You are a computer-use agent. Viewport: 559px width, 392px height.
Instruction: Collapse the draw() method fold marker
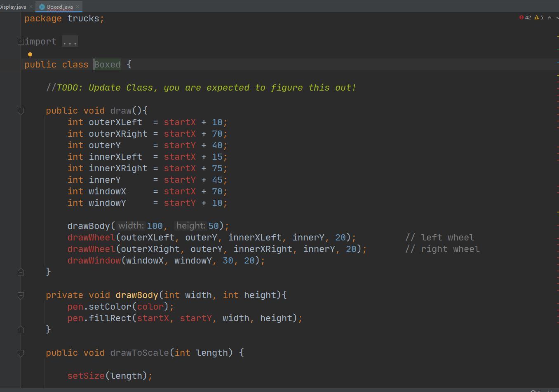(x=21, y=111)
